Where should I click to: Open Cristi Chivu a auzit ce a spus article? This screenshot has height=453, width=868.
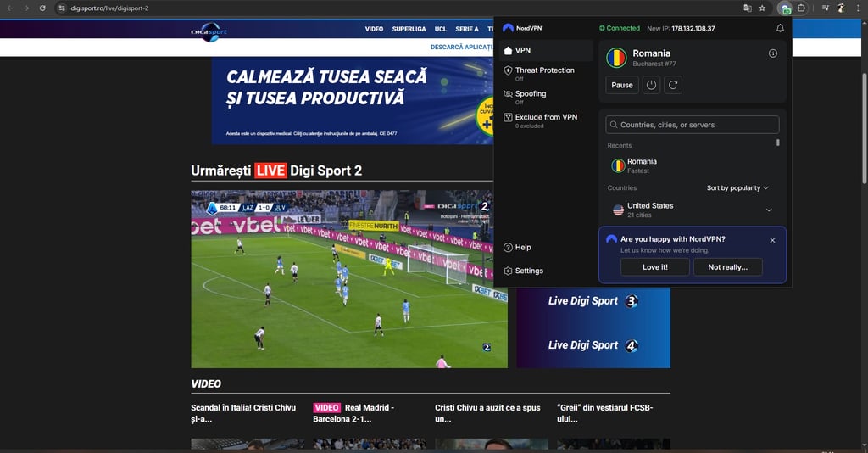click(487, 413)
